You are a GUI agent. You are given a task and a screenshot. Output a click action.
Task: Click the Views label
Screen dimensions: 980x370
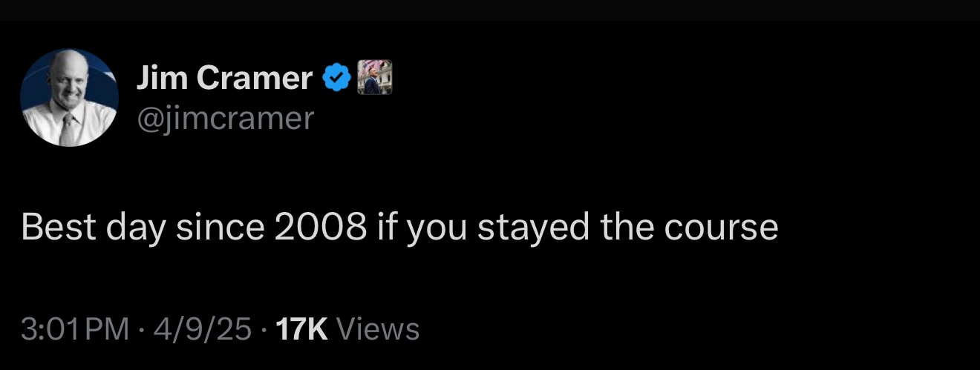[378, 328]
